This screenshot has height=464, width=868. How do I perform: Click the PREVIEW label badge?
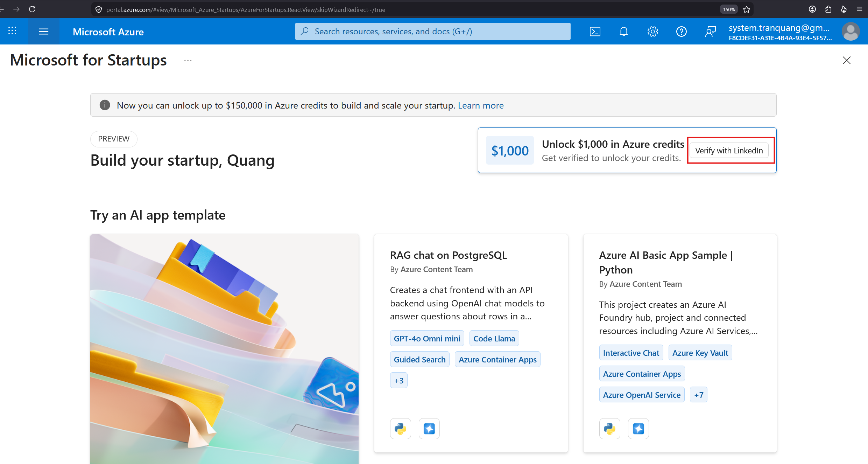click(x=114, y=139)
